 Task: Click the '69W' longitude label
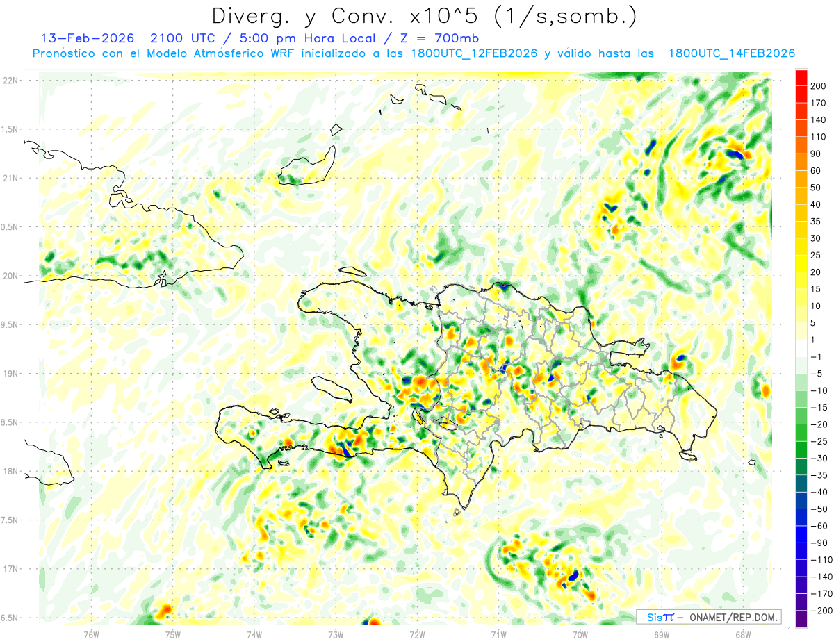[661, 634]
